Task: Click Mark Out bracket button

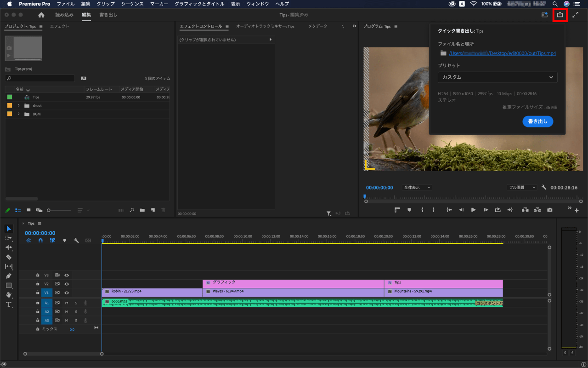Action: click(x=433, y=210)
